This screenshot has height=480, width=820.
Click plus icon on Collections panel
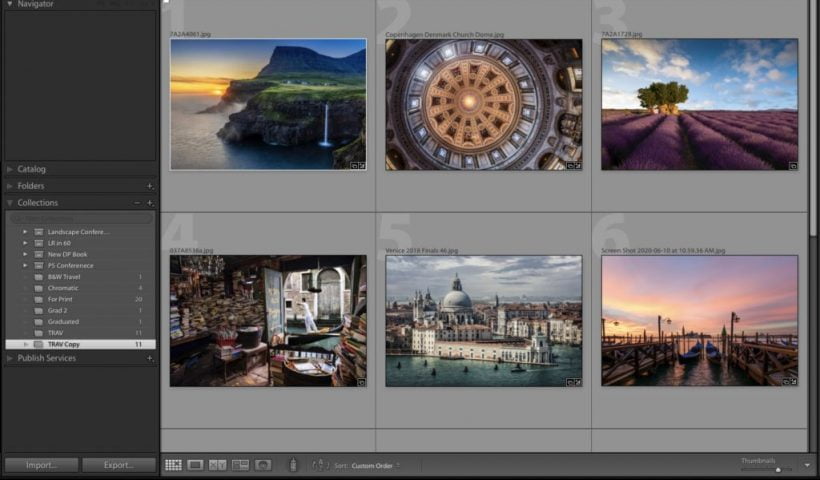[150, 203]
